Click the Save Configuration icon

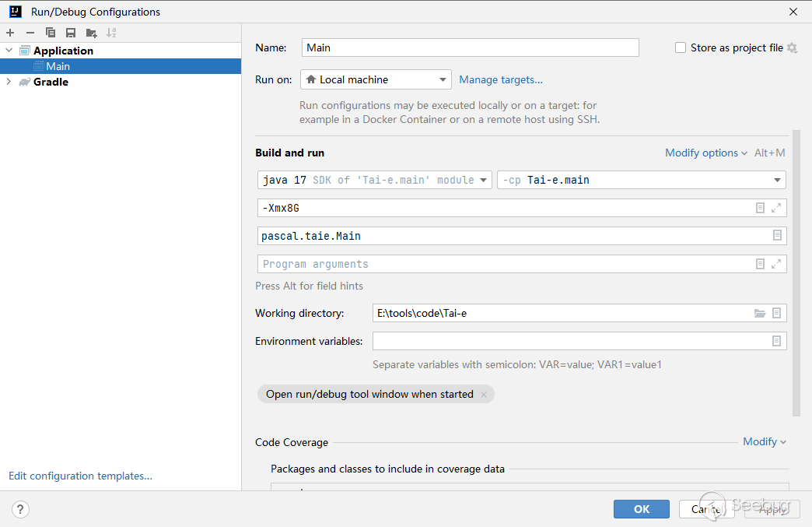click(71, 33)
